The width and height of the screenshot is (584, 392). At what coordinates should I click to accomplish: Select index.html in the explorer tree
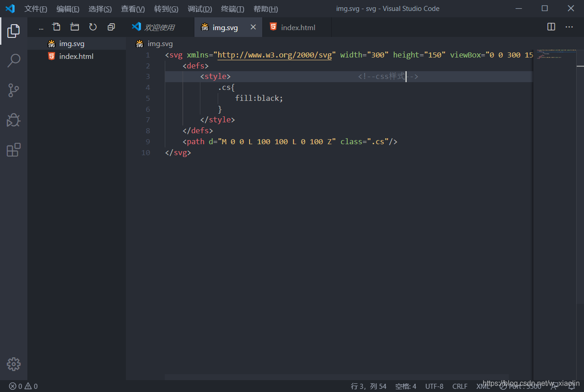[77, 56]
